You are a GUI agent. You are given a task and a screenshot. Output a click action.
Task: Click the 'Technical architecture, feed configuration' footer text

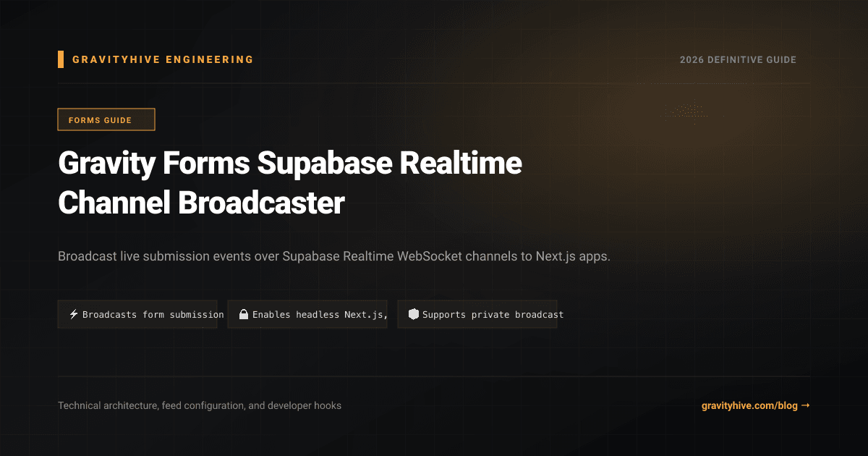[200, 405]
